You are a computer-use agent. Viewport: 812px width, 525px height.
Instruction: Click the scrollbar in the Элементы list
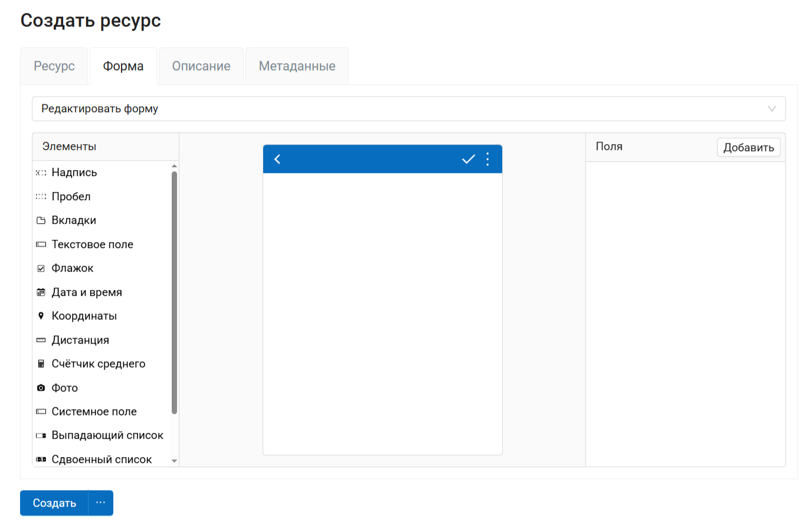coord(174,289)
